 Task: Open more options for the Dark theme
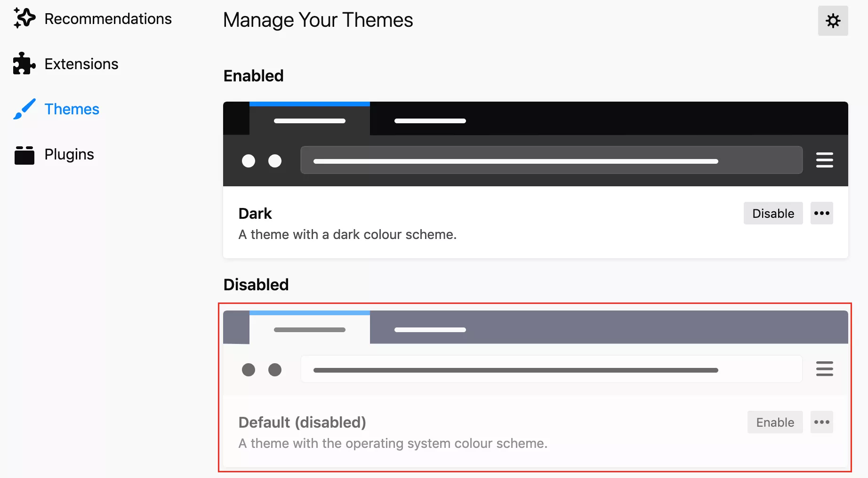coord(821,213)
